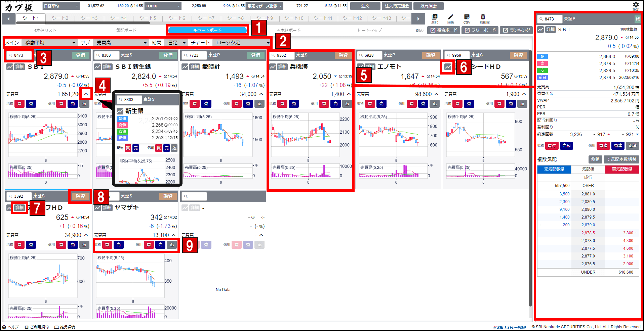Click the 注文 button

tap(365, 6)
